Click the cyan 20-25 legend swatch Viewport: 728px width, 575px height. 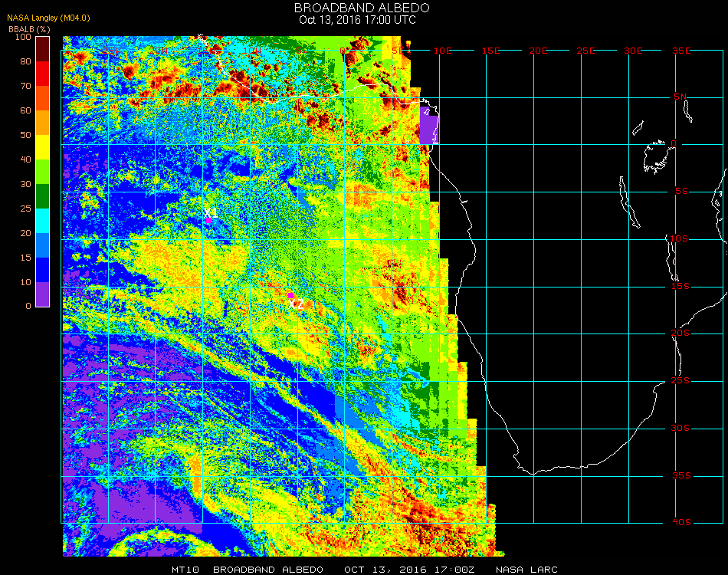43,221
